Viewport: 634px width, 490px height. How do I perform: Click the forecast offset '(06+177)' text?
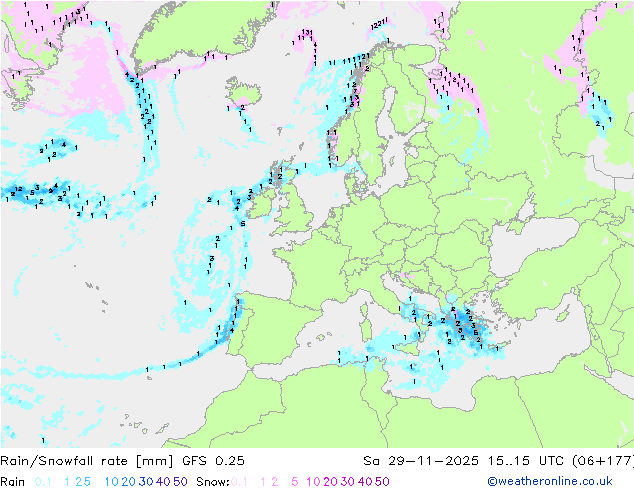(603, 461)
